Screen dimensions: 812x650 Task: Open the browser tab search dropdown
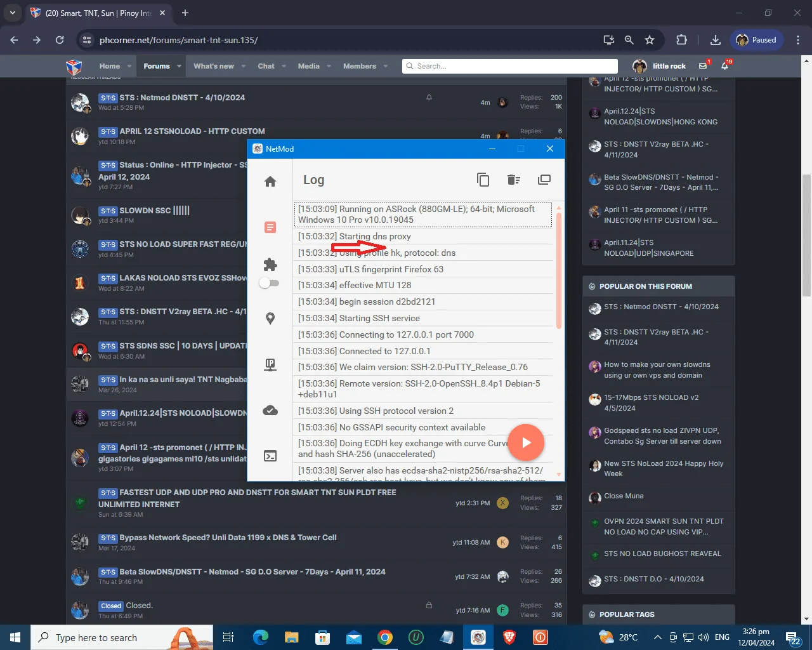12,13
